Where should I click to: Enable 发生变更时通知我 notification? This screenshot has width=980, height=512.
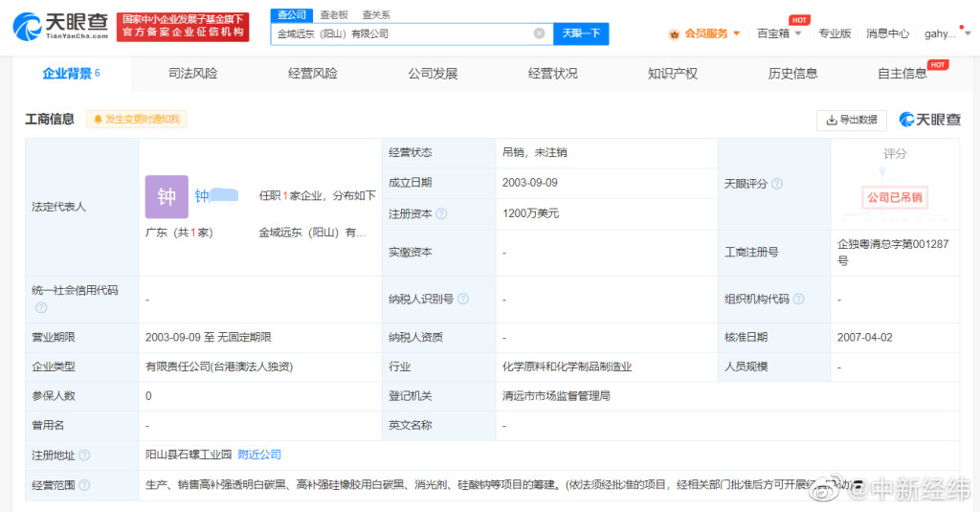pos(136,120)
